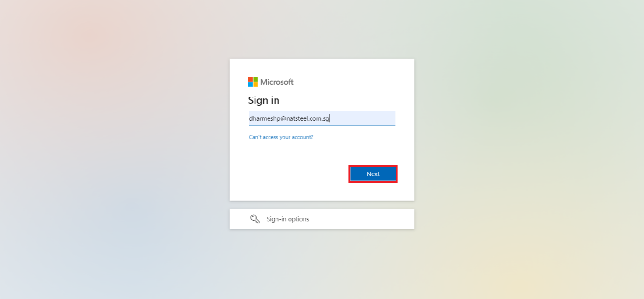Click the Next button to continue

tap(373, 174)
